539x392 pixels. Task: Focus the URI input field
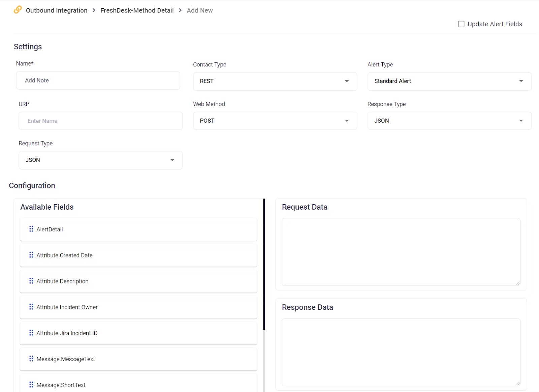pyautogui.click(x=100, y=121)
